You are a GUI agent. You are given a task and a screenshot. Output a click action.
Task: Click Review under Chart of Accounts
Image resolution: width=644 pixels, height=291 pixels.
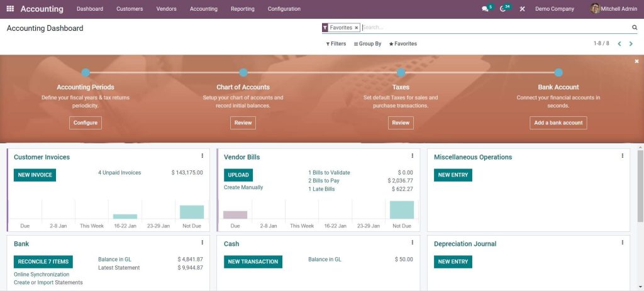pyautogui.click(x=243, y=123)
